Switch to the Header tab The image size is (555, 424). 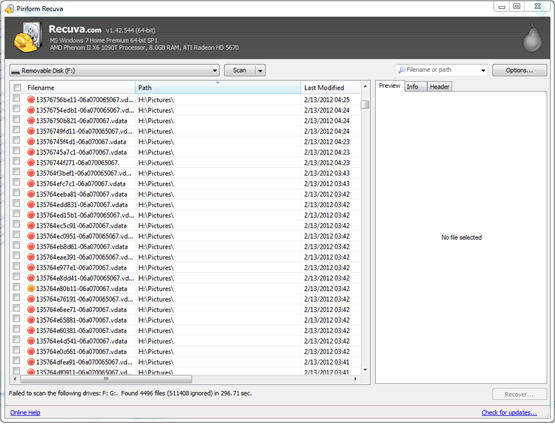439,87
